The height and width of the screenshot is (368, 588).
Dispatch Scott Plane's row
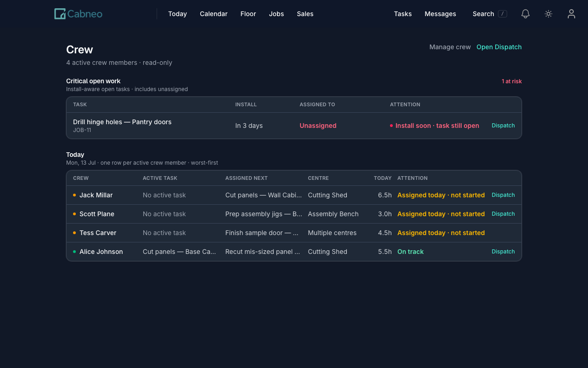503,214
